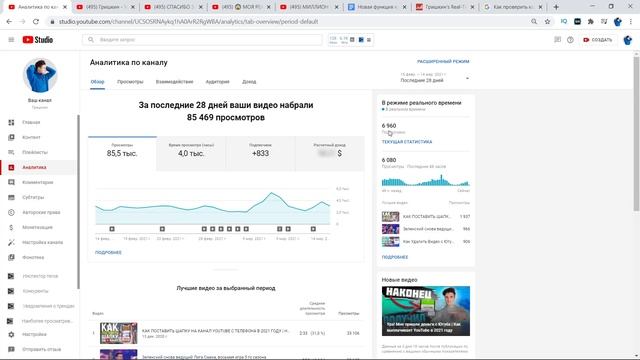Open Настройка канала in sidebar
The image size is (640, 360).
tap(42, 242)
